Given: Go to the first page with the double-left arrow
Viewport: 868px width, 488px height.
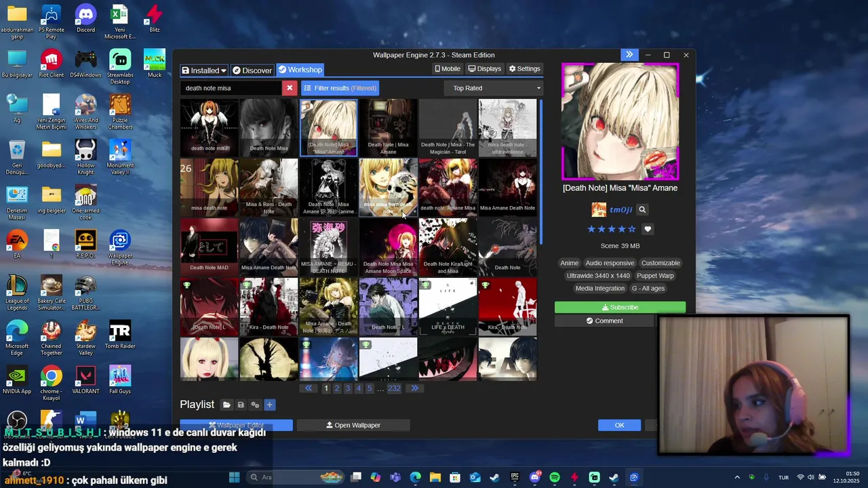Looking at the screenshot, I should [x=309, y=388].
